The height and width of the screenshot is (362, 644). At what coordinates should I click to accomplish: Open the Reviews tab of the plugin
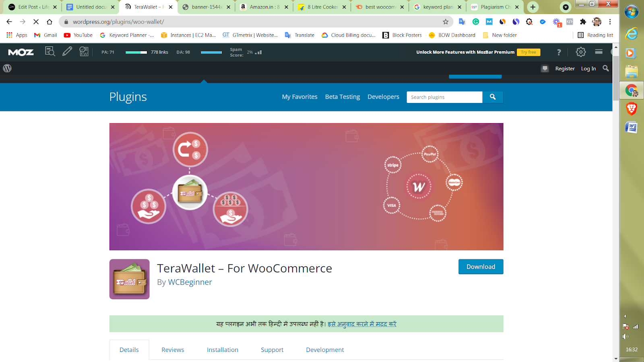pos(173,350)
